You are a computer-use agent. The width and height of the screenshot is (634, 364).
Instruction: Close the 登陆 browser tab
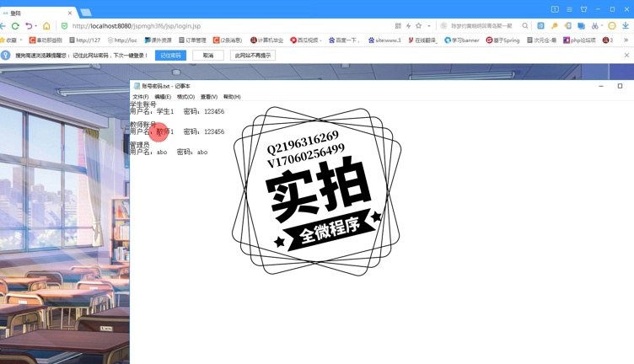click(69, 13)
